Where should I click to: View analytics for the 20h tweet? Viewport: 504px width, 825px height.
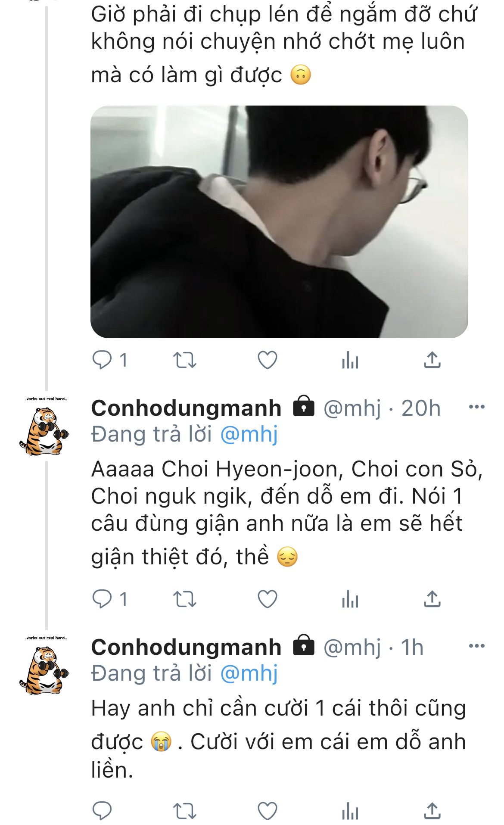point(350,599)
